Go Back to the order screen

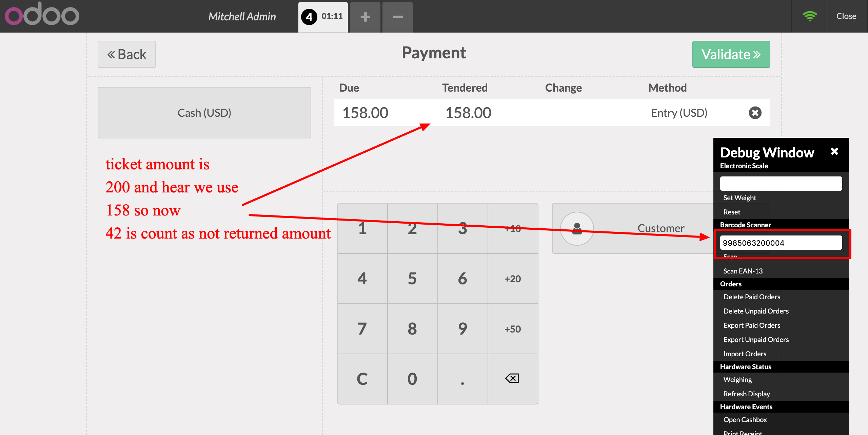127,54
